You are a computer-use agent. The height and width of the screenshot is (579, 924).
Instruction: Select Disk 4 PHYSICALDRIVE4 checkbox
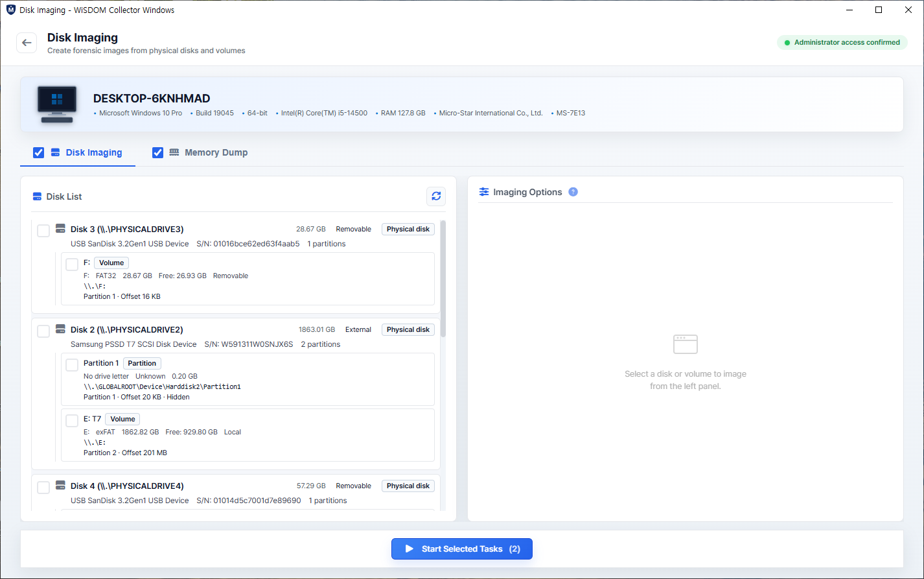tap(43, 488)
